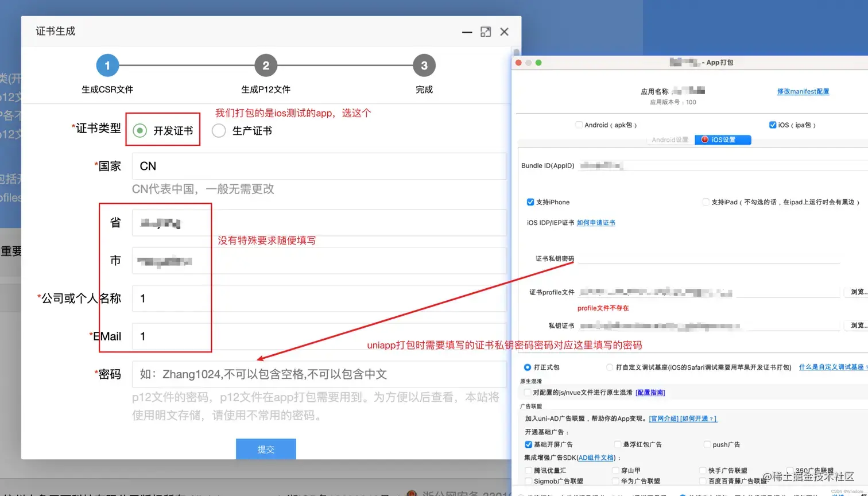The image size is (868, 496).
Task: Open the 修改manifest配置 link
Action: (x=803, y=91)
